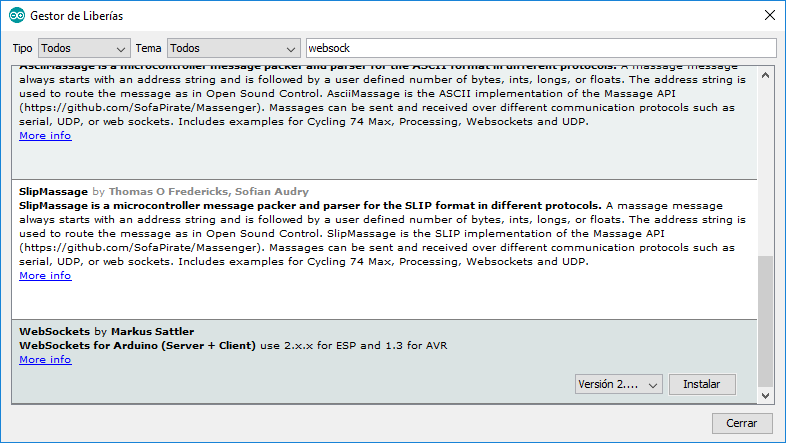Open More info link under SlipMassage

(45, 276)
